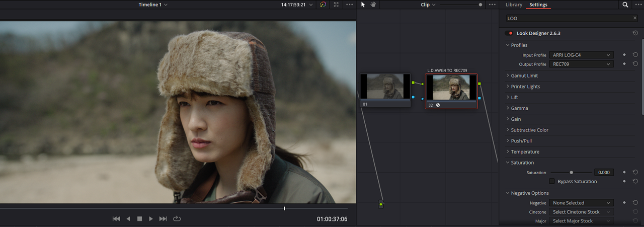Image resolution: width=644 pixels, height=227 pixels.
Task: Open the Timeline 1 dropdown
Action: [x=153, y=5]
